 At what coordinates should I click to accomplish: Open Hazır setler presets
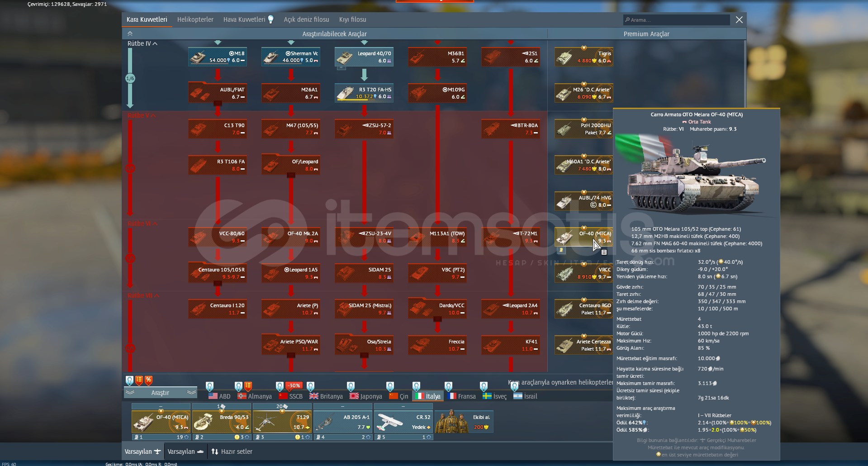[232, 452]
